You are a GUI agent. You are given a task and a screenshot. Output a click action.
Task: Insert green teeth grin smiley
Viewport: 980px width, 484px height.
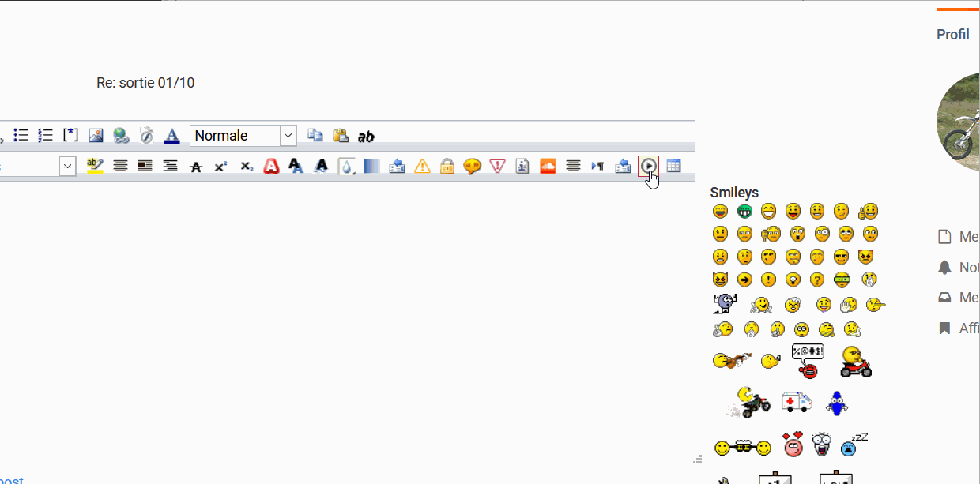(x=744, y=212)
